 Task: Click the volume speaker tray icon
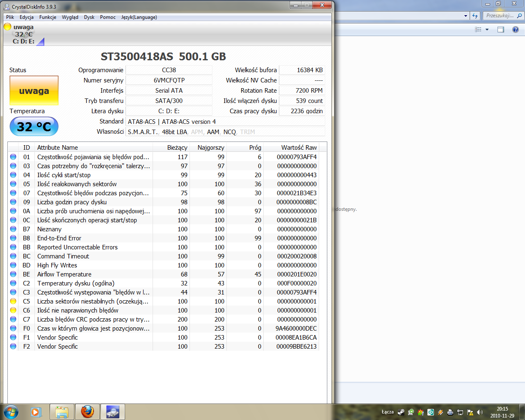click(480, 412)
